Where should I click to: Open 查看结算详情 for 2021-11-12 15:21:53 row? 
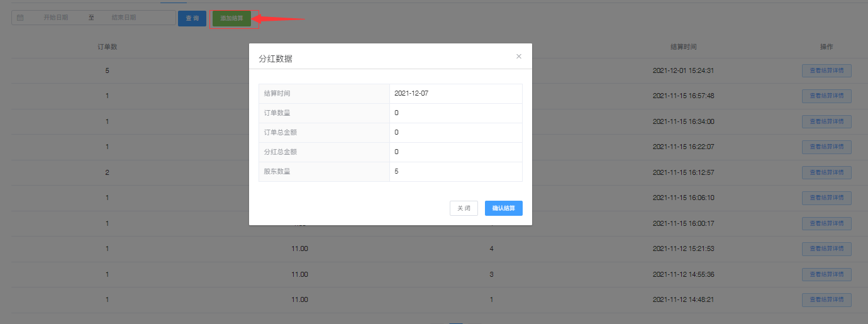click(x=826, y=249)
